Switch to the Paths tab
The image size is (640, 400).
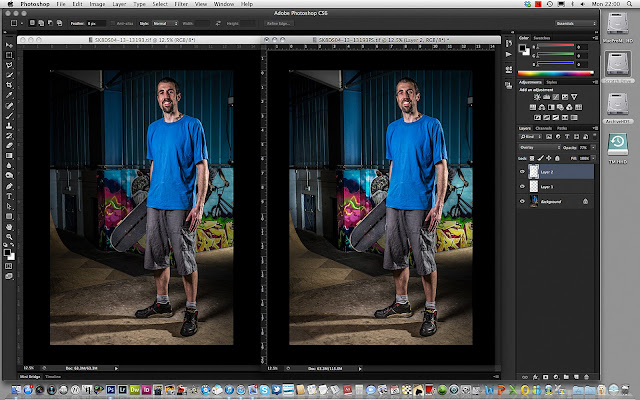[x=562, y=128]
